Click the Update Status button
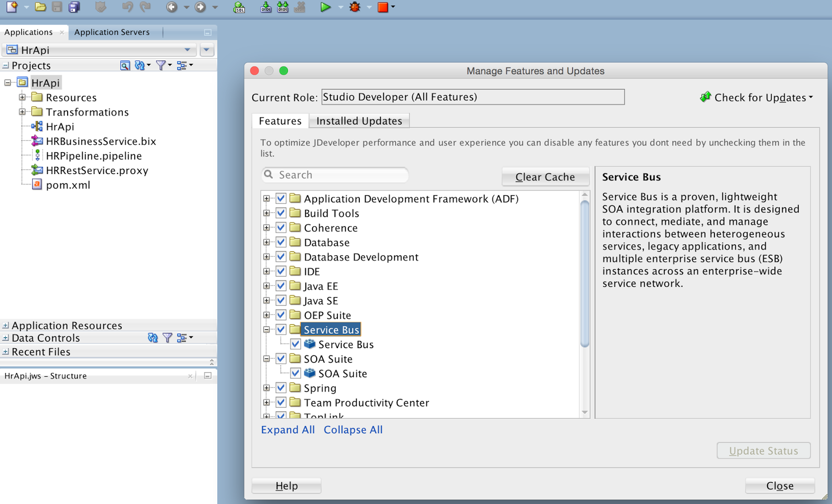832x504 pixels. (763, 450)
